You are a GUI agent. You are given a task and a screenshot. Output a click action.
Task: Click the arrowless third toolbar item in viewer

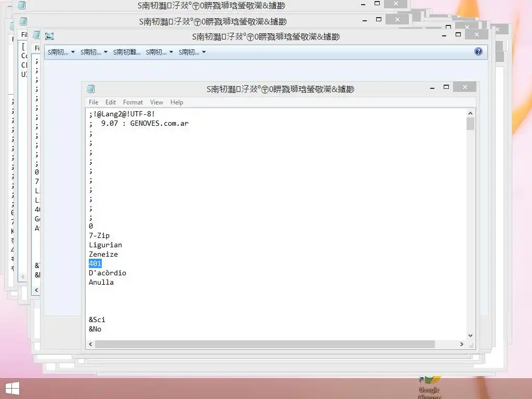pyautogui.click(x=127, y=52)
